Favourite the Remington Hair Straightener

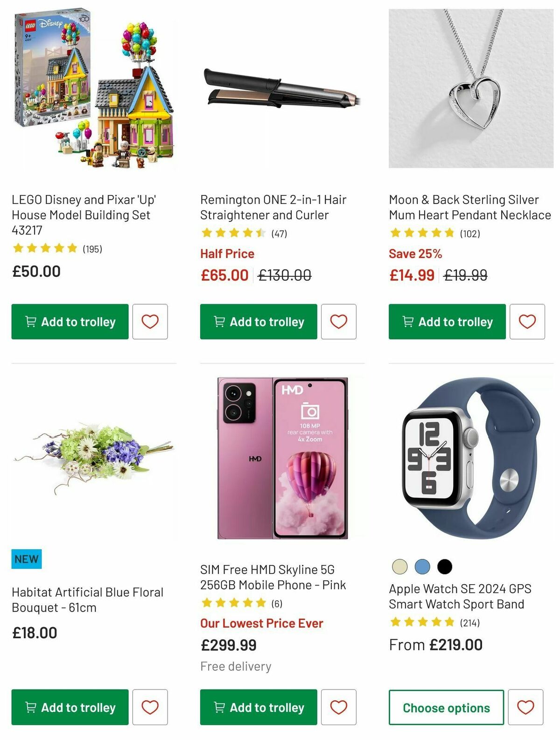[x=339, y=321]
